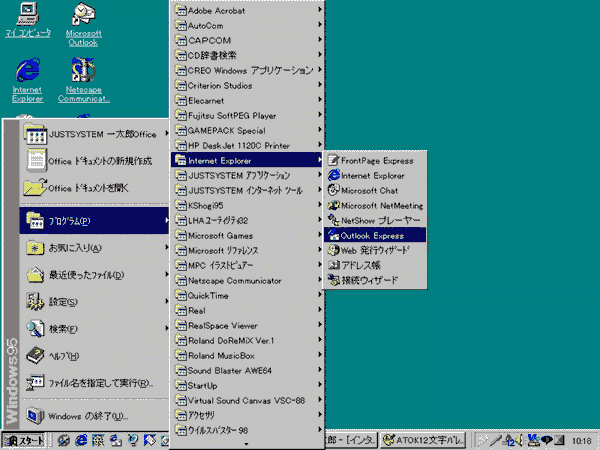
Task: Open 設定(S) settings menu
Action: click(x=94, y=302)
